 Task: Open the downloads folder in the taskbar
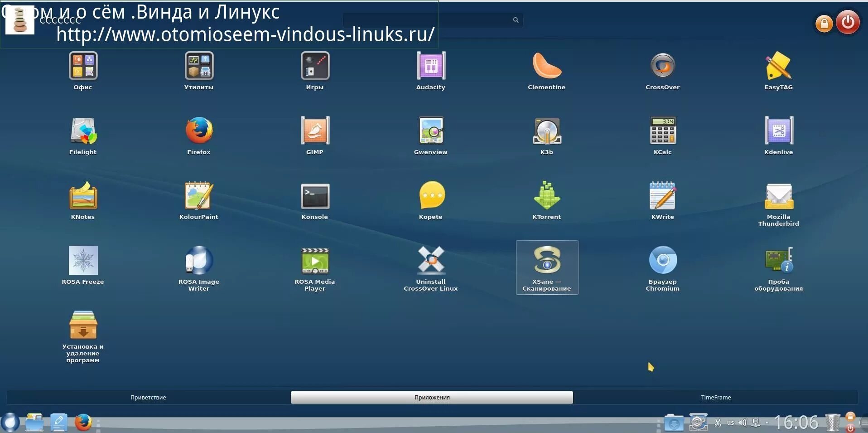674,423
